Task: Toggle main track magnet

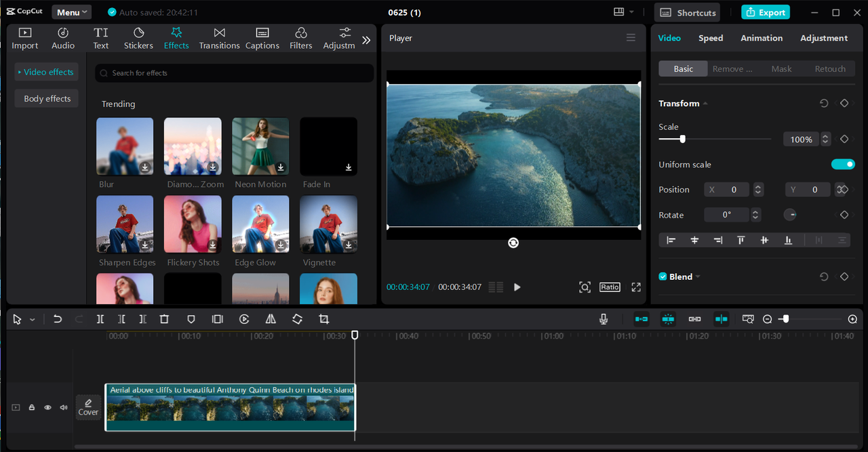Action: [641, 319]
